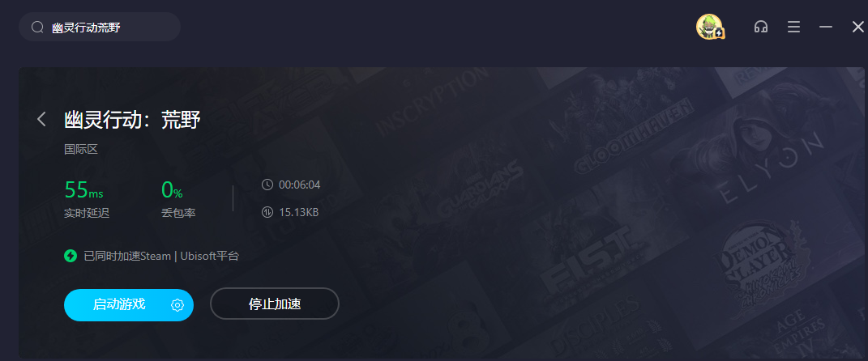Viewport: 868px width, 361px height.
Task: Stop acceleration with 停止加速 button
Action: coord(275,304)
